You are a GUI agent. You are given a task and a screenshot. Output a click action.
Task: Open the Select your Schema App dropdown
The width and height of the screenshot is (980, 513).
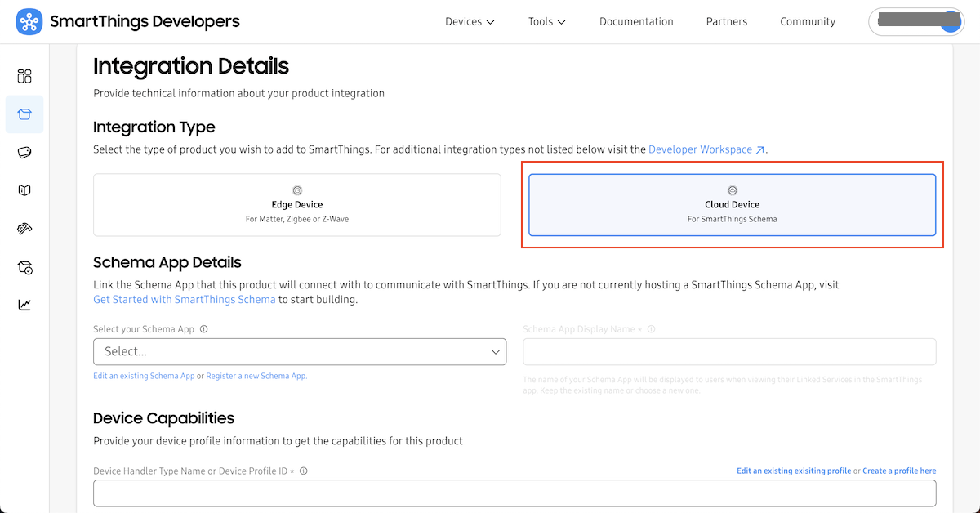click(x=300, y=352)
